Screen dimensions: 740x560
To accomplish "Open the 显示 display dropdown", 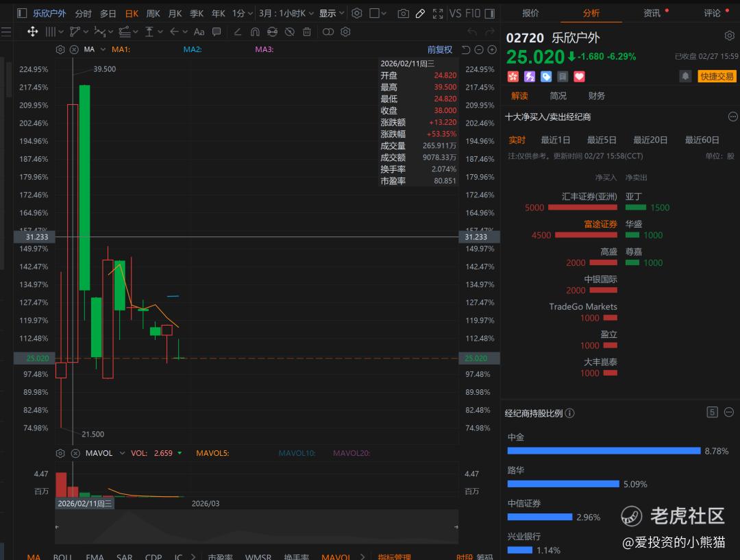I will pyautogui.click(x=332, y=13).
